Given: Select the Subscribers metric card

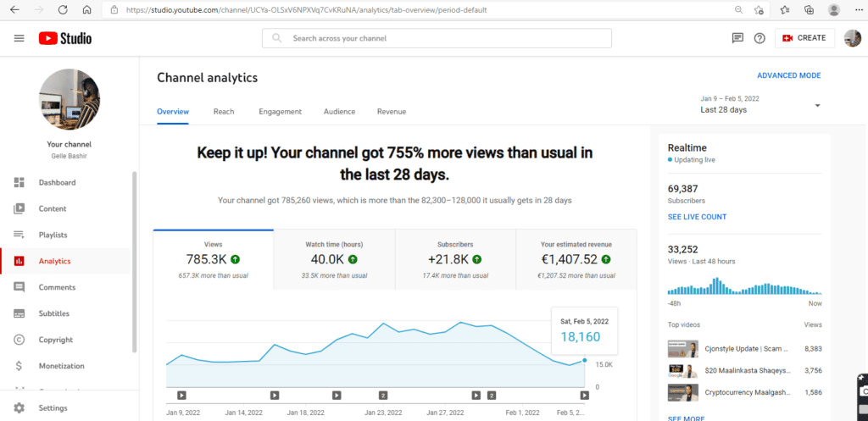Looking at the screenshot, I should (455, 260).
